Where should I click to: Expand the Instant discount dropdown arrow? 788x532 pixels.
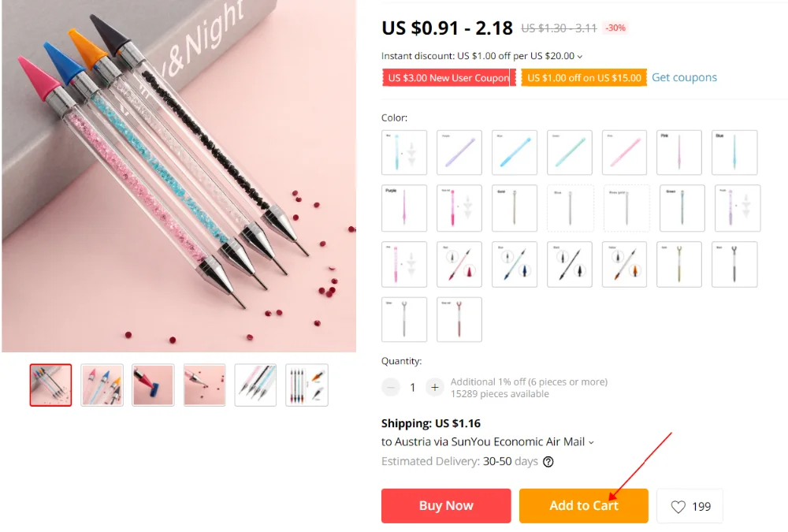pos(580,56)
